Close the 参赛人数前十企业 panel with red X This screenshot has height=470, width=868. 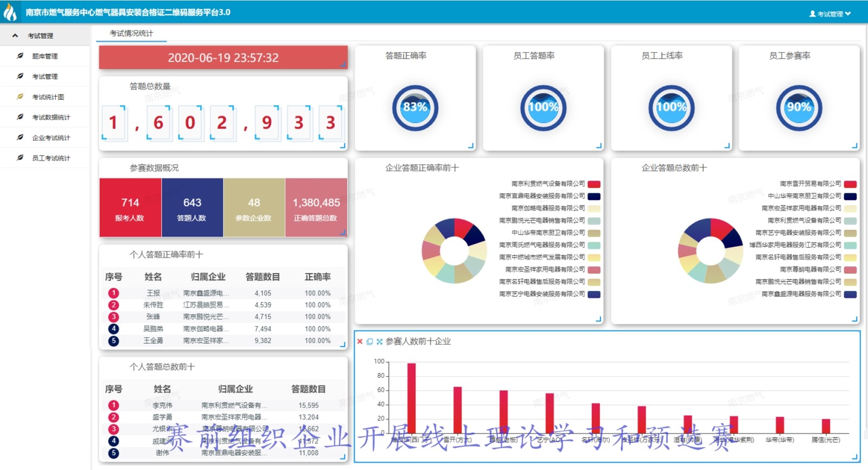(360, 342)
